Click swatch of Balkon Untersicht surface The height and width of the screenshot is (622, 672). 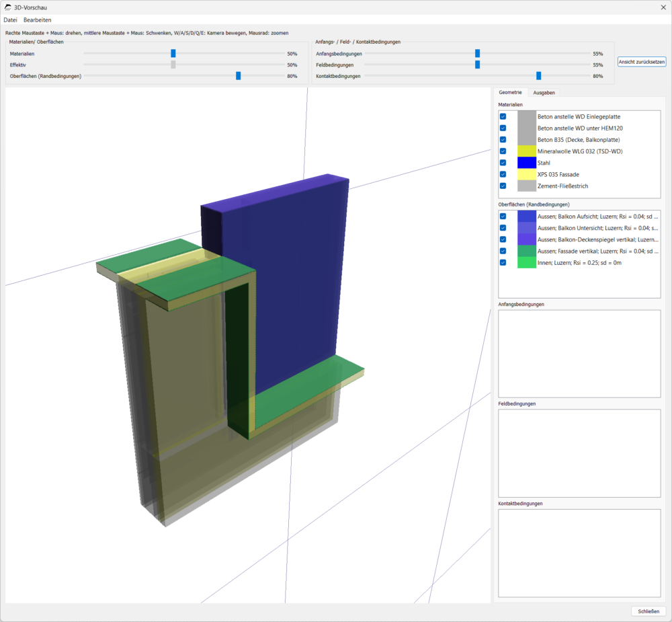click(x=527, y=228)
